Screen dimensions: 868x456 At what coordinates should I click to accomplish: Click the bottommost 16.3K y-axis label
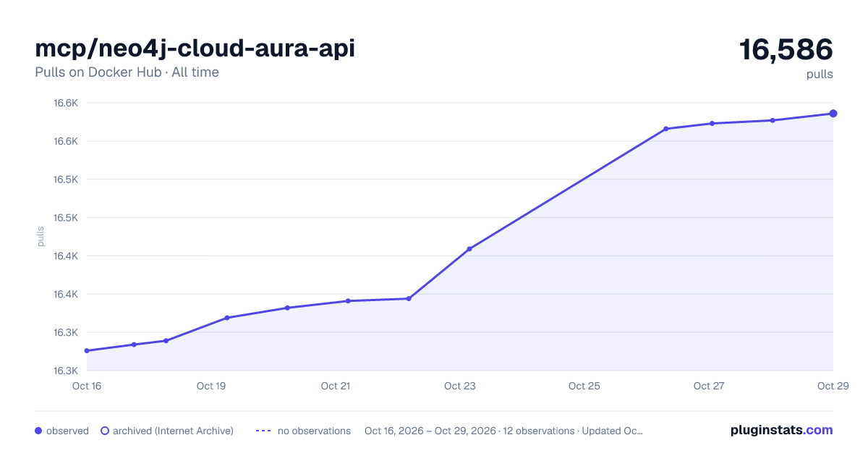coord(66,371)
